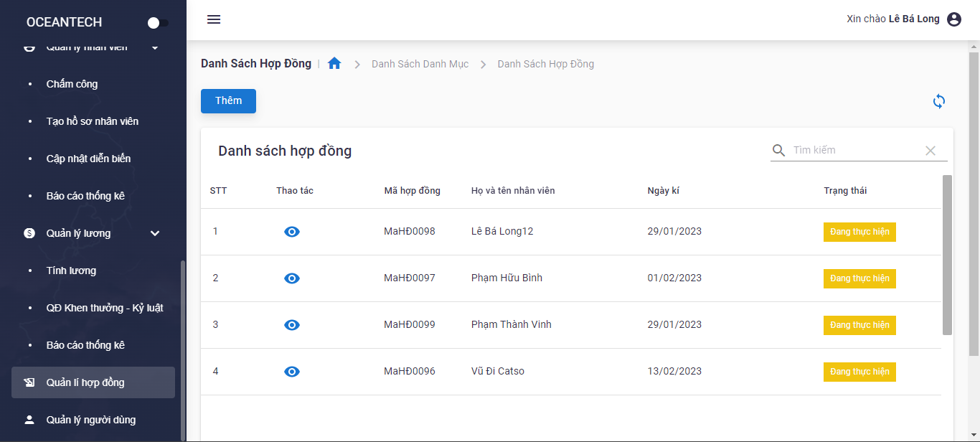Click the page's right-edge scrollbar

pyautogui.click(x=974, y=204)
